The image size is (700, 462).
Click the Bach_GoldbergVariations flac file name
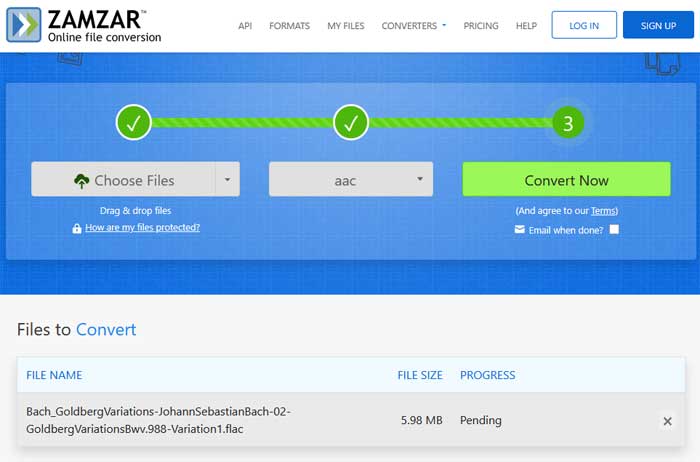[158, 420]
